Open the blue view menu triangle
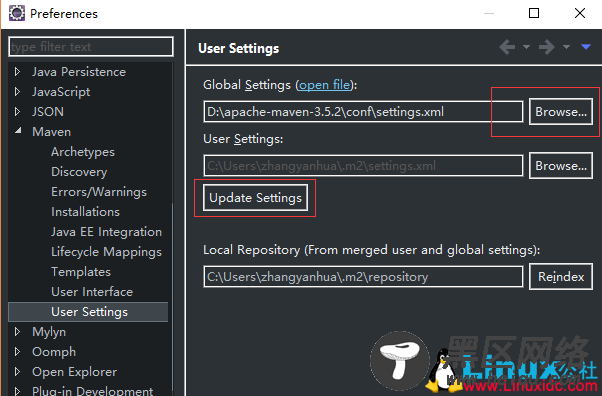Screen dimensions: 602x396 coord(586,47)
